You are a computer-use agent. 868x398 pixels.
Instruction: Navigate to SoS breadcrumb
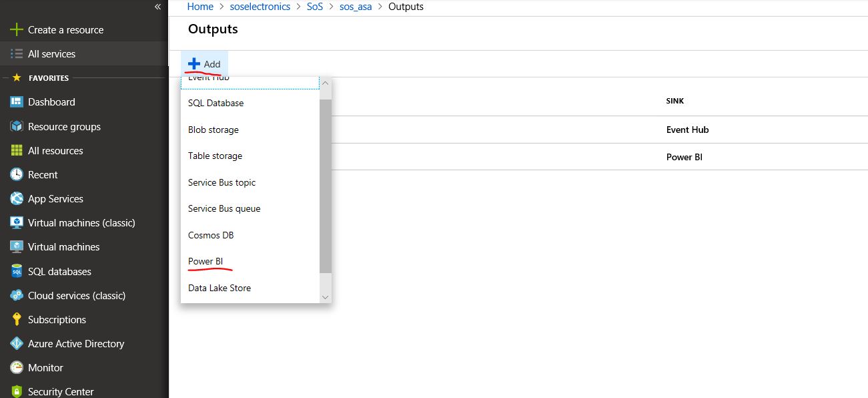[x=316, y=7]
